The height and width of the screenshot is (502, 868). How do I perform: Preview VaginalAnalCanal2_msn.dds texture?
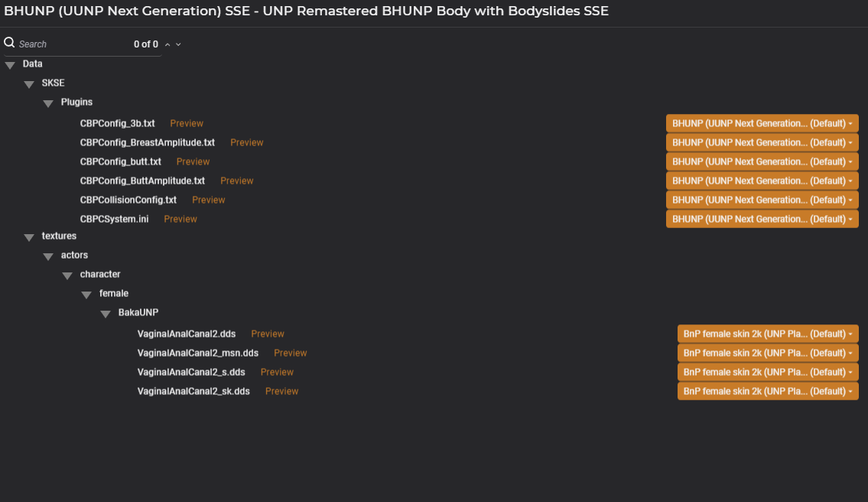point(290,353)
